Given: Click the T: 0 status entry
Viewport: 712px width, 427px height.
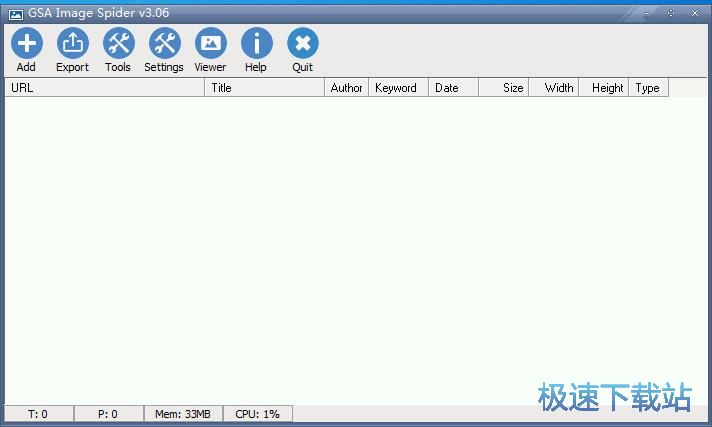Looking at the screenshot, I should coord(39,414).
